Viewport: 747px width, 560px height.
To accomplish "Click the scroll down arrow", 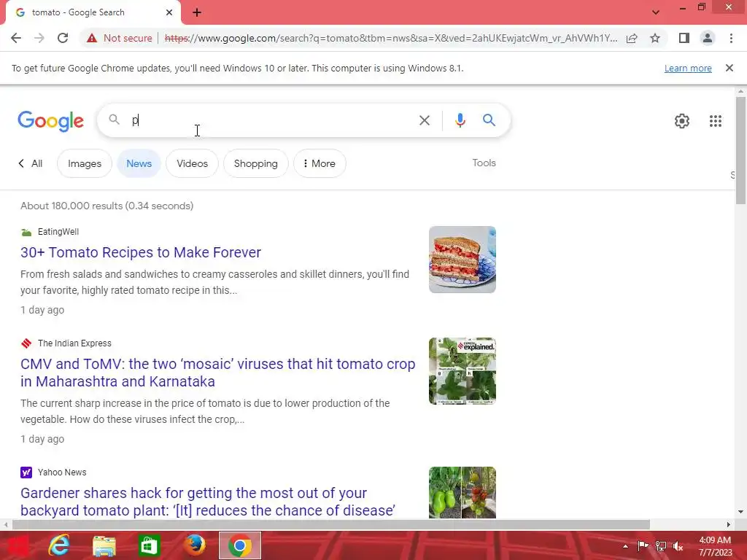I will tap(740, 512).
